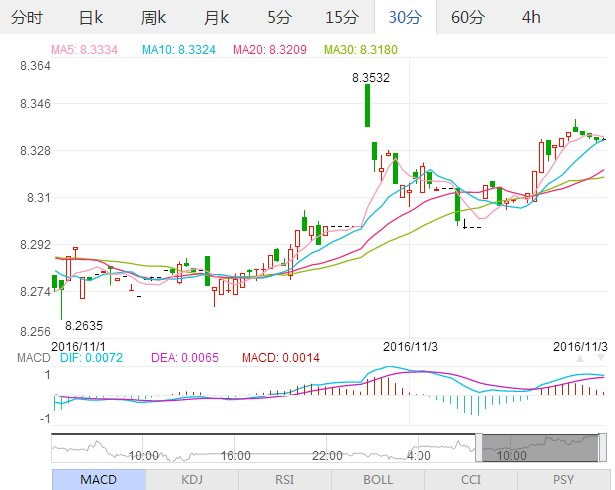The height and width of the screenshot is (490, 615).
Task: Click 4:00 in the range navigator
Action: pyautogui.click(x=419, y=455)
